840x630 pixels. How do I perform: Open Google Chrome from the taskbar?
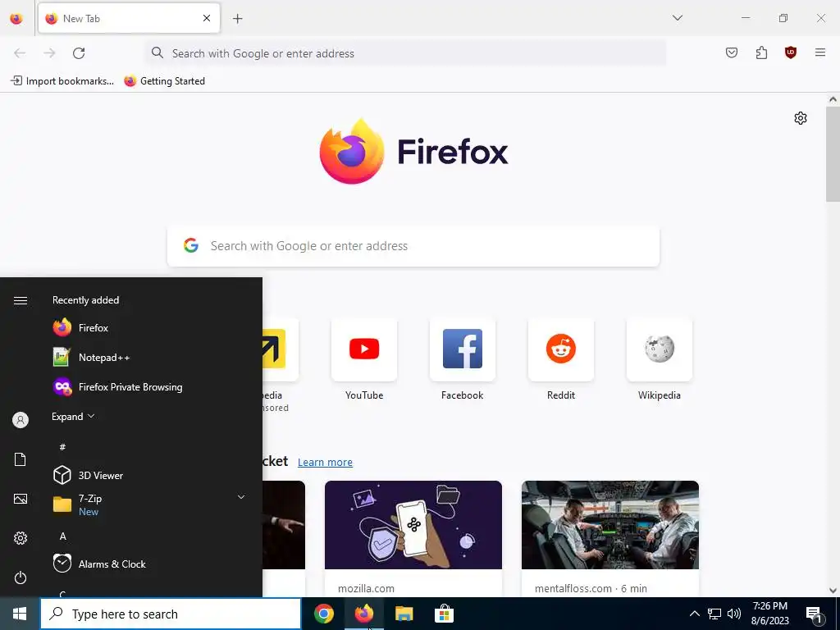click(323, 614)
